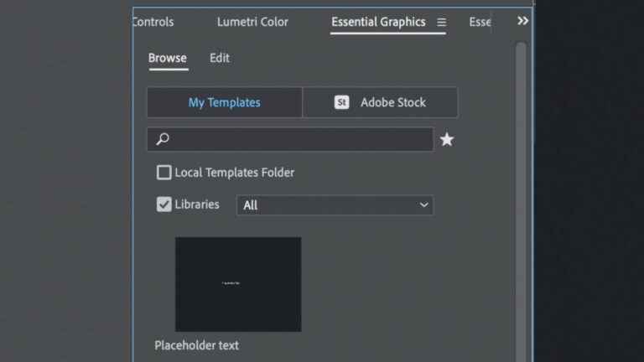Click the St Adobe Stock icon
Screen dimensions: 644x362
click(x=341, y=102)
